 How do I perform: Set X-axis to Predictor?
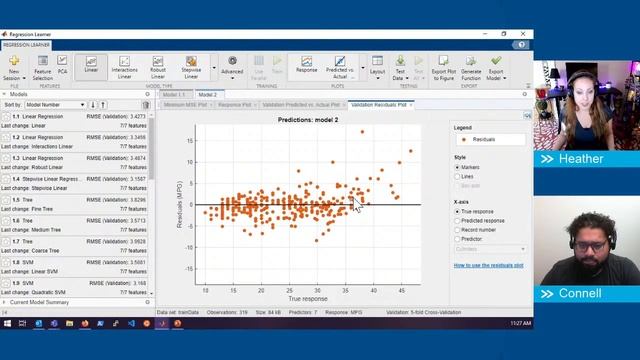[x=457, y=239]
